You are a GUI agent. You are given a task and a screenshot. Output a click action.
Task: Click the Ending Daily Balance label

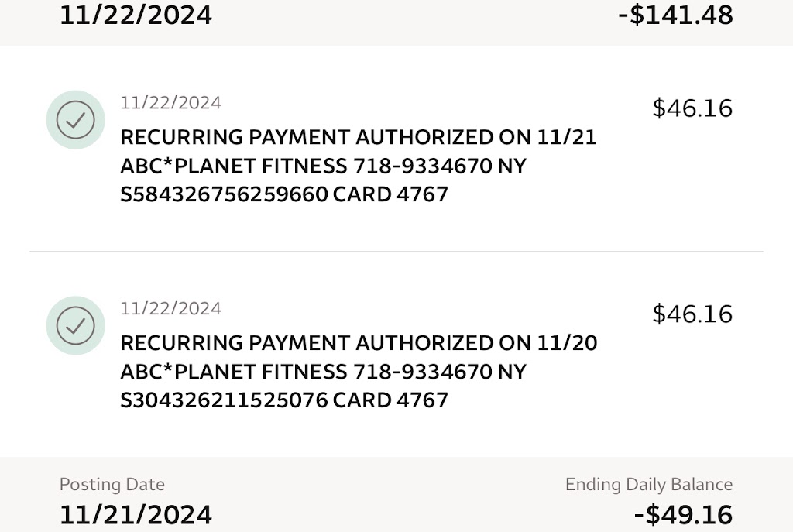[x=648, y=485]
